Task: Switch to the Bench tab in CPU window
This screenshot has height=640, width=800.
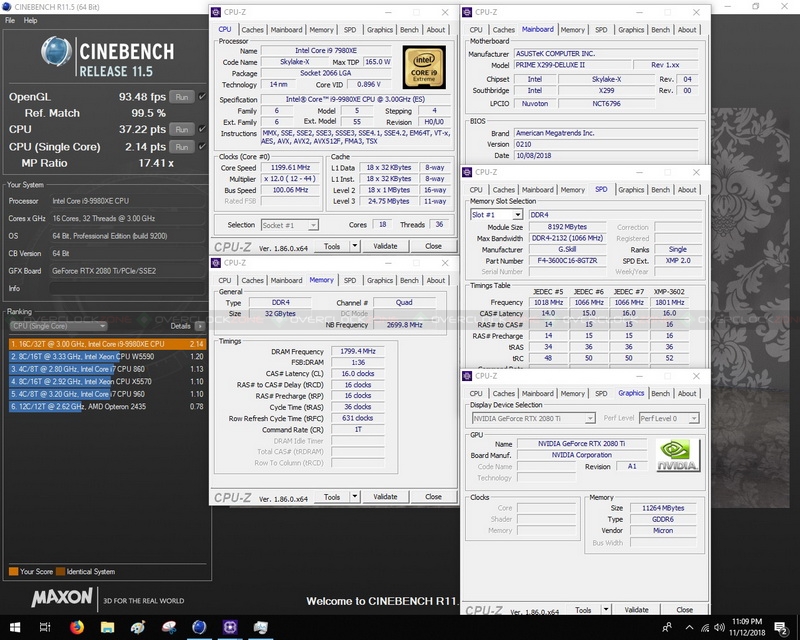Action: click(409, 30)
